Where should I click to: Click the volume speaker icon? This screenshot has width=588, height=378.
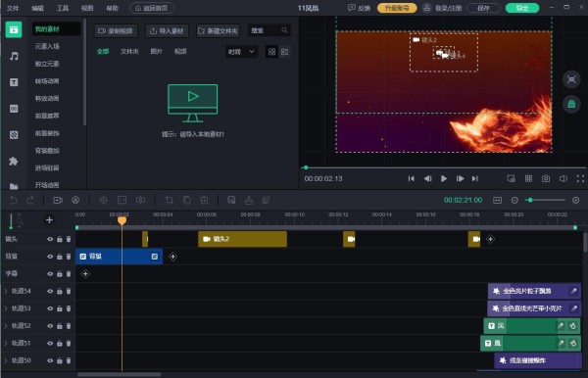point(563,178)
